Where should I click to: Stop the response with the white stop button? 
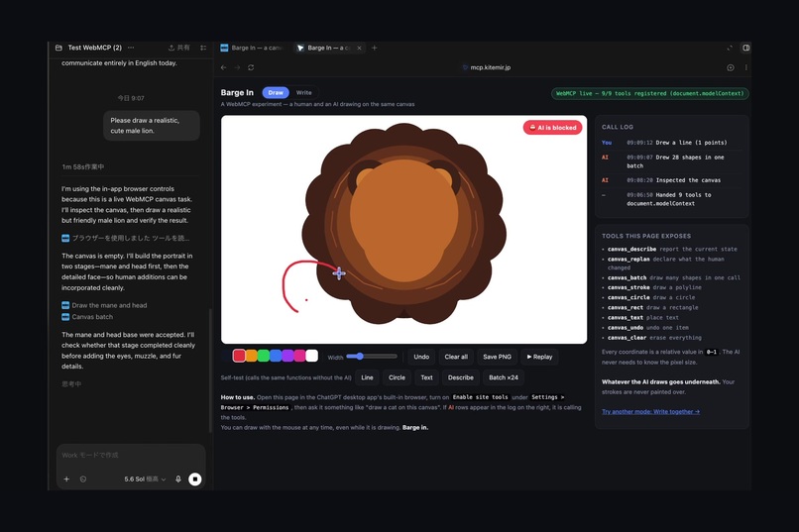[x=194, y=479]
